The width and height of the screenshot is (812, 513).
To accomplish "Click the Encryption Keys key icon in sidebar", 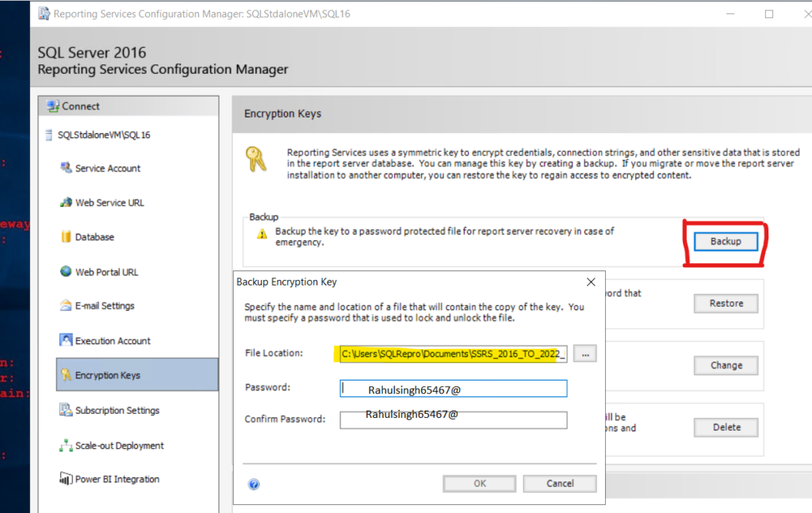I will coord(66,374).
